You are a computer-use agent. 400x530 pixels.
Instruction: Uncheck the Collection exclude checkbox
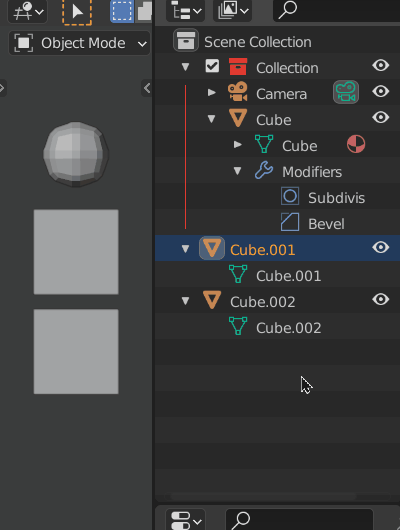click(212, 66)
